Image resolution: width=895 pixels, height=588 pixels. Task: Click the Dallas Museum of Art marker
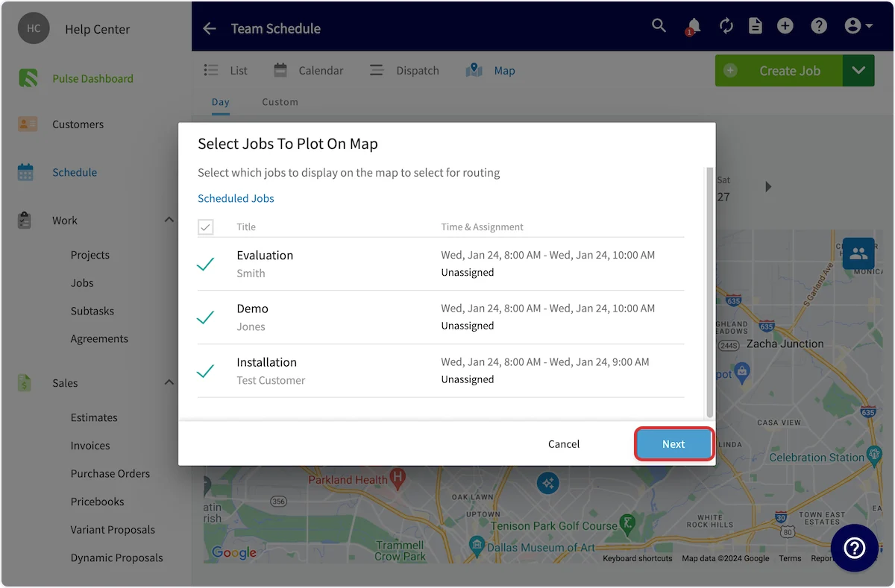point(477,548)
